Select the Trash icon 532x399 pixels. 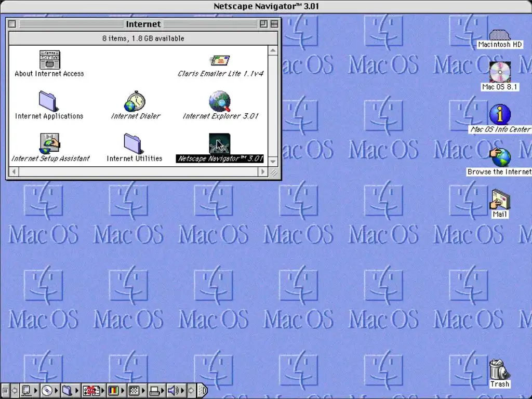(x=499, y=370)
